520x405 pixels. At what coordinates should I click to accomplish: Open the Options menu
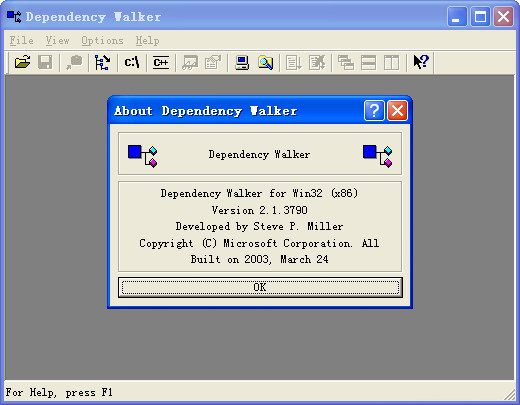(102, 41)
